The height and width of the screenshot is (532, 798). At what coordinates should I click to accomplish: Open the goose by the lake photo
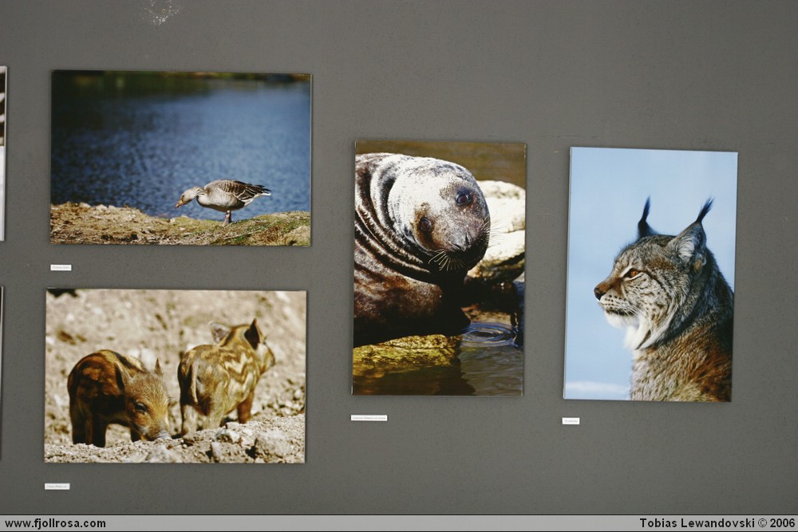(180, 158)
